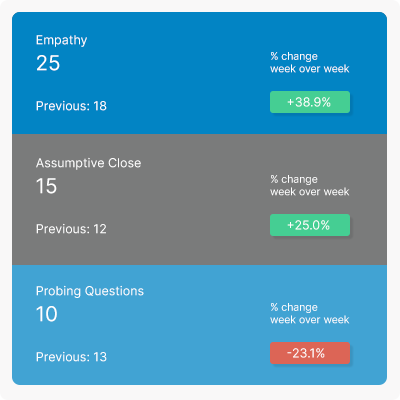Click % change label in Assumptive Close card

click(294, 179)
